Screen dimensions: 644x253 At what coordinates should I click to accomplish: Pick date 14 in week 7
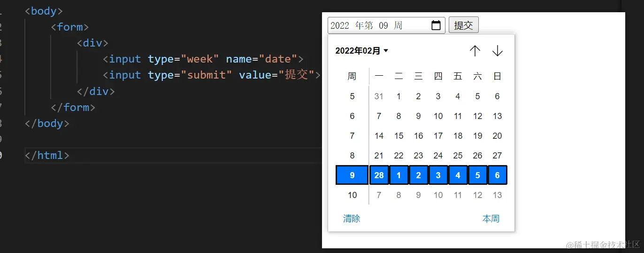point(379,136)
